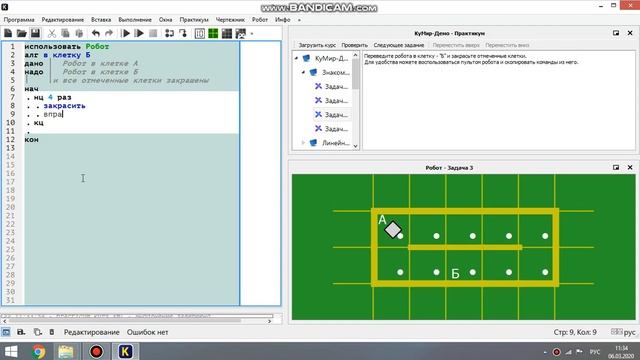Click the course tree scroll down arrow
Image resolution: width=640 pixels, height=360 pixels.
coord(356,146)
